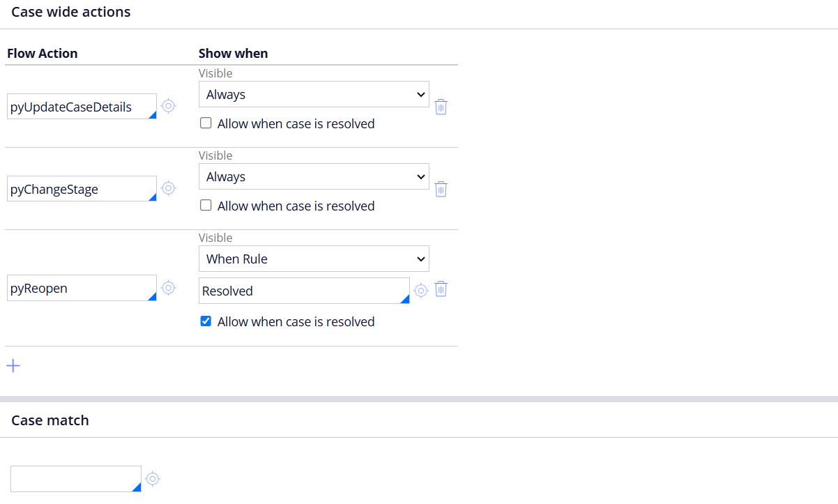Click the empty Case match input field

click(x=75, y=479)
